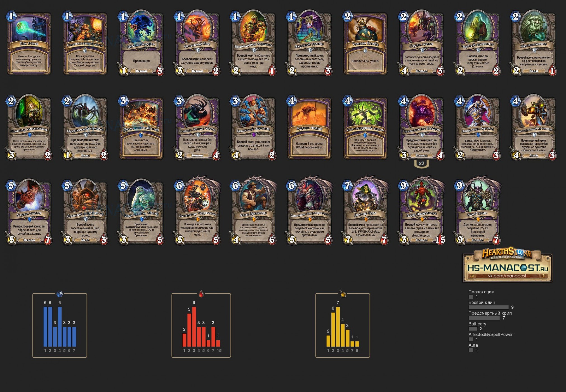Open the HS-MANACOST.ru logo banner

click(507, 265)
